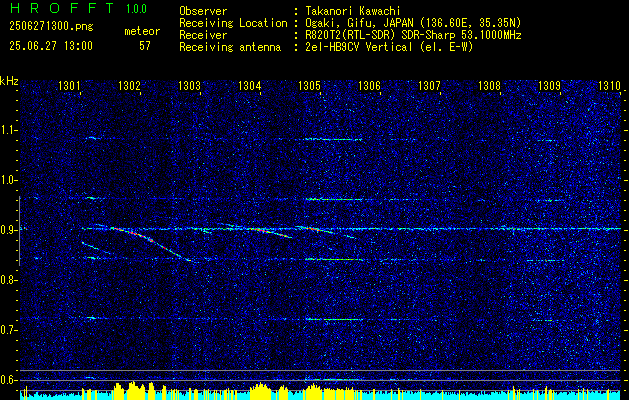
Task: Click version number 1.0.0
Action: click(136, 9)
